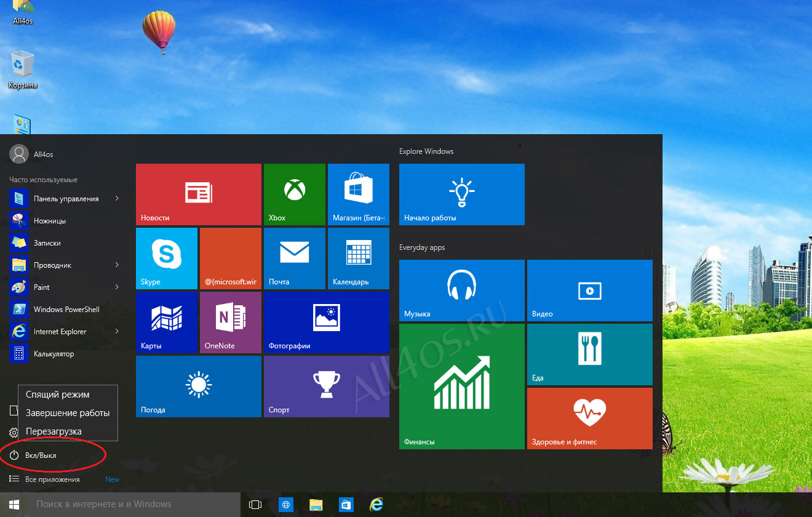812x517 pixels.
Task: Click the globe icon on the taskbar
Action: pos(286,505)
